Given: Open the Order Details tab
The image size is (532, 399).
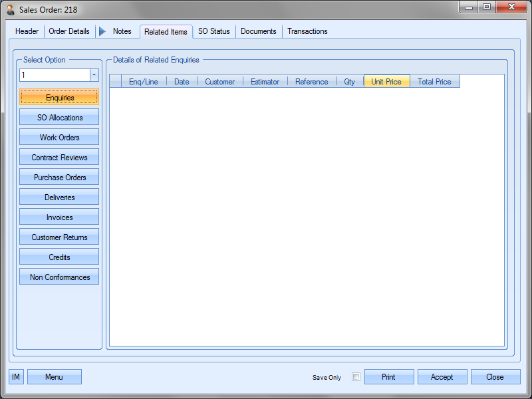Looking at the screenshot, I should (69, 31).
